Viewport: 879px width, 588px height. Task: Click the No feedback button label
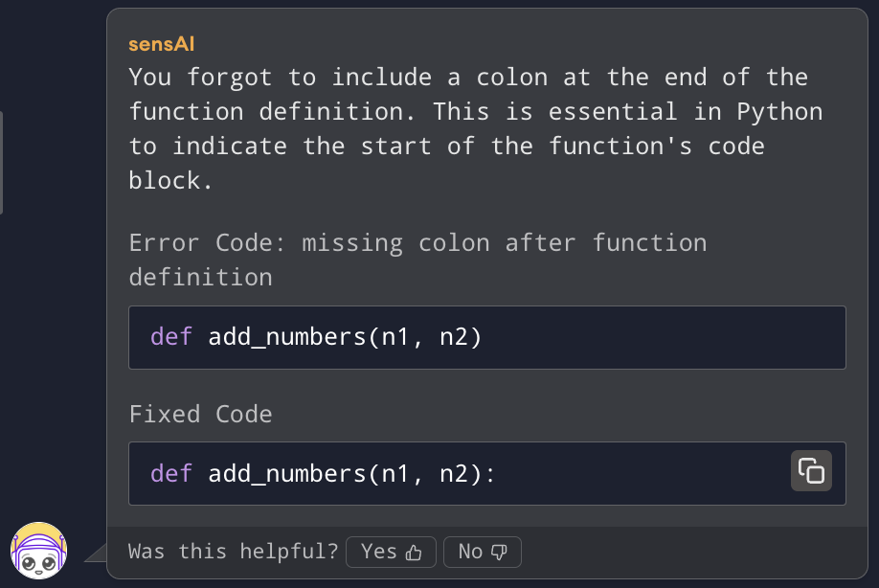tap(470, 552)
